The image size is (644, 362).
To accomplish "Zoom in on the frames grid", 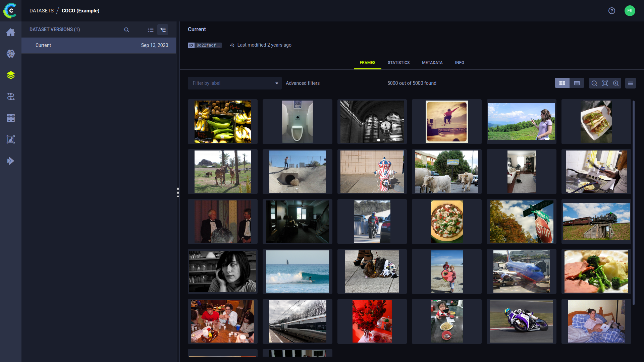I will click(616, 83).
